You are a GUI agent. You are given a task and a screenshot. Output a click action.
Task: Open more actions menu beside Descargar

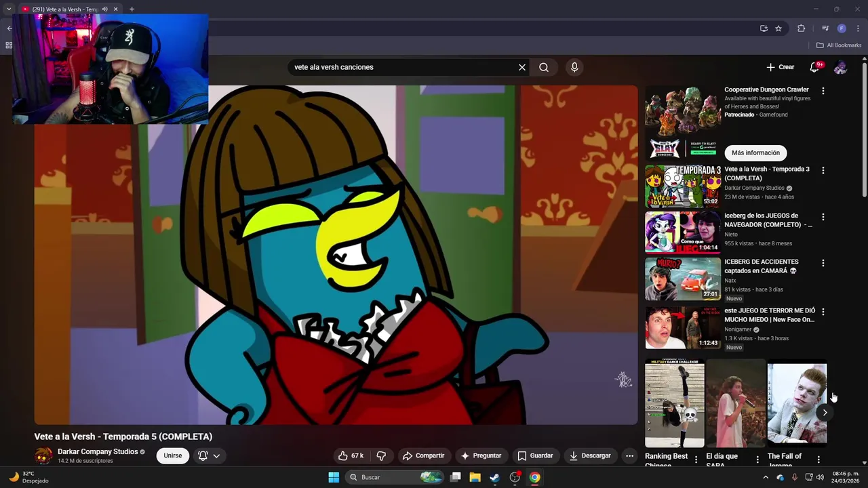pyautogui.click(x=629, y=455)
